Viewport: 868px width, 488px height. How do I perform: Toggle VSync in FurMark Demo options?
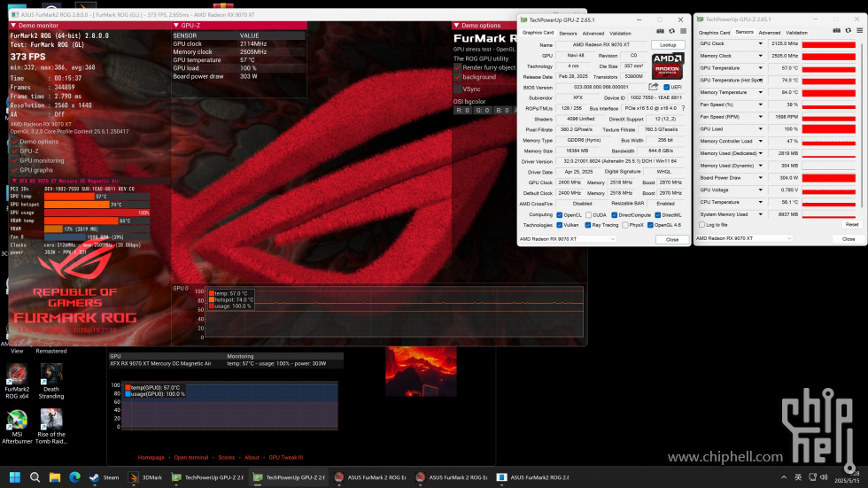coord(458,89)
